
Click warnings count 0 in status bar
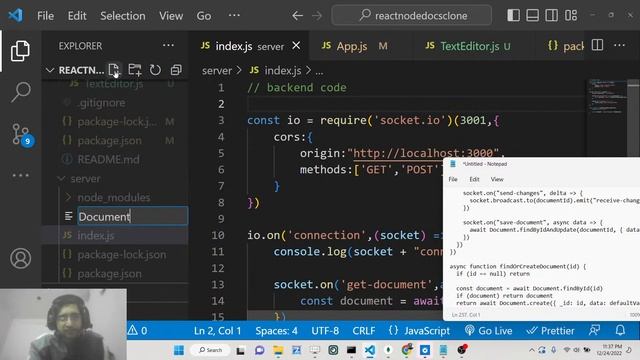point(138,330)
